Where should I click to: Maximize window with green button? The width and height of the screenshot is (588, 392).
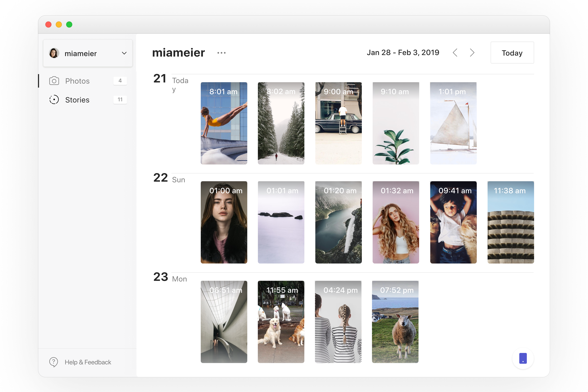pos(69,24)
